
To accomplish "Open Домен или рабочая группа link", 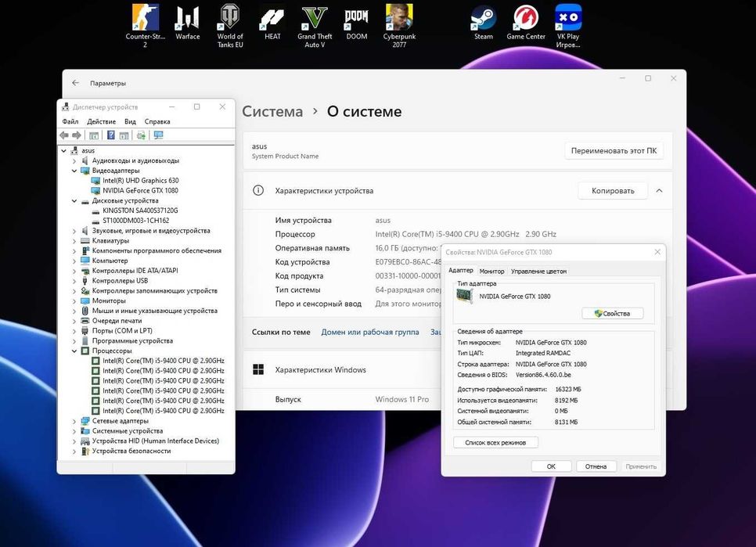I will click(370, 332).
